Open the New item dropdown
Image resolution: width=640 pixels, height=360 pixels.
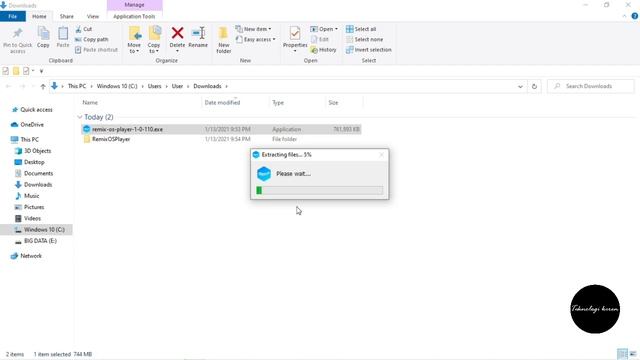[253, 29]
